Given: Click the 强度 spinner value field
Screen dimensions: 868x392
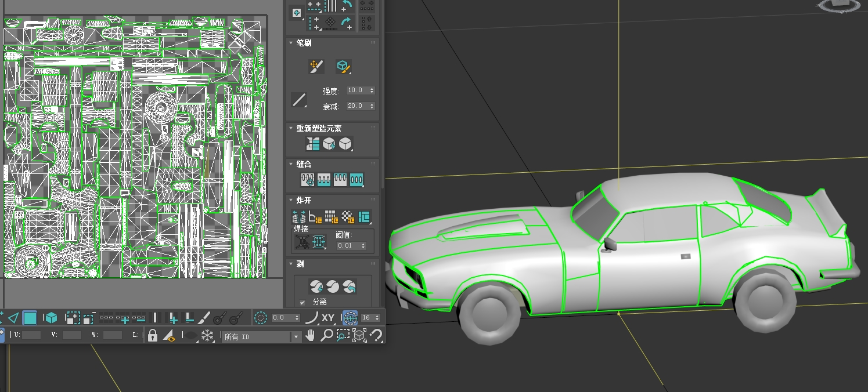Looking at the screenshot, I should point(356,90).
